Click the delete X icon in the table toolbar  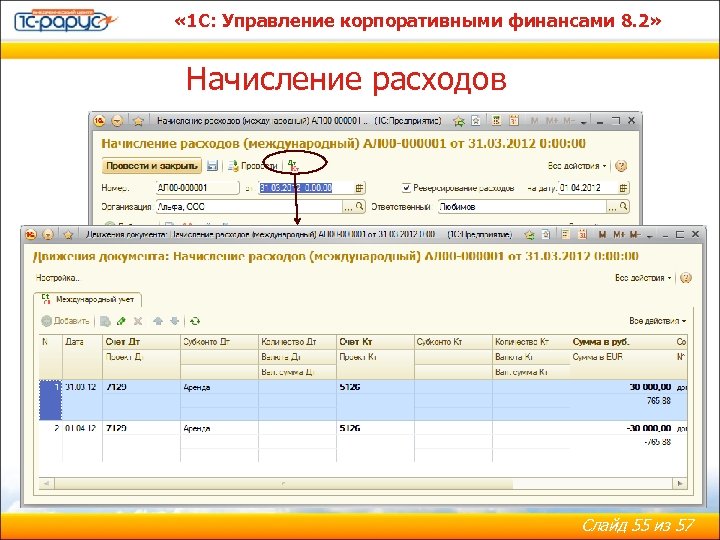138,321
